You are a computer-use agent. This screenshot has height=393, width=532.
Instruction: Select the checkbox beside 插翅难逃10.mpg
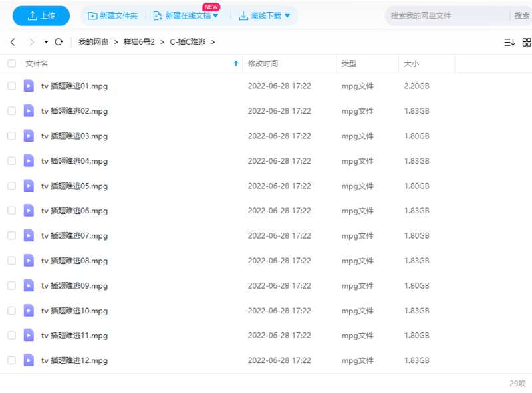pos(11,311)
